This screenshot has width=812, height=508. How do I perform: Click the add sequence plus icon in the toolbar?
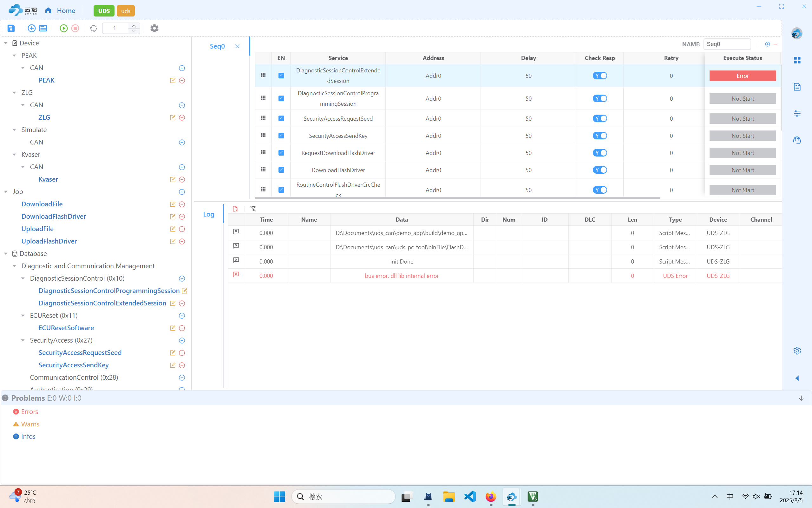(x=31, y=28)
